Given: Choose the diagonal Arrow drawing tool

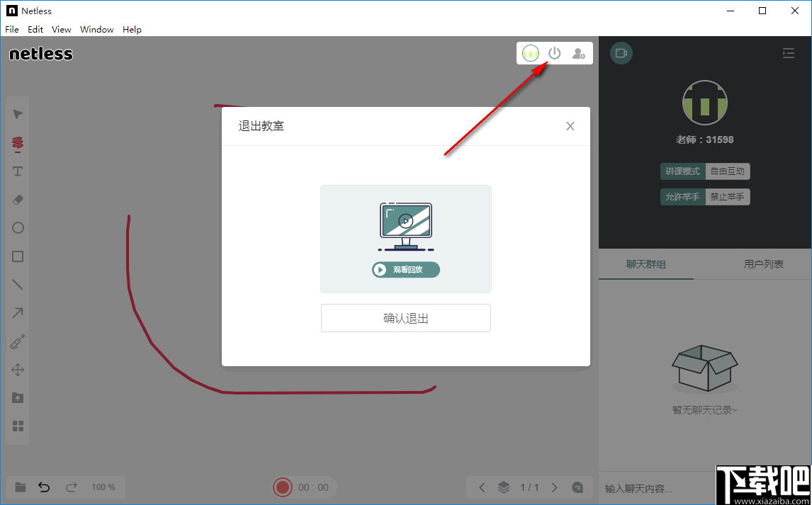Looking at the screenshot, I should [18, 312].
